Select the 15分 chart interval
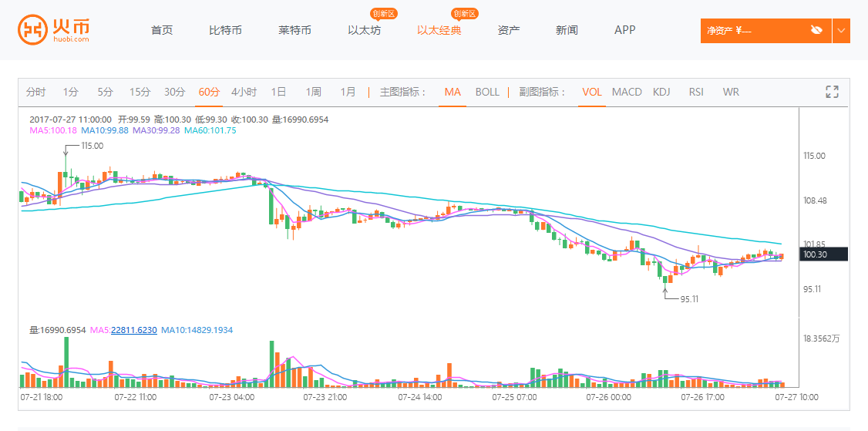868x431 pixels. [x=140, y=92]
